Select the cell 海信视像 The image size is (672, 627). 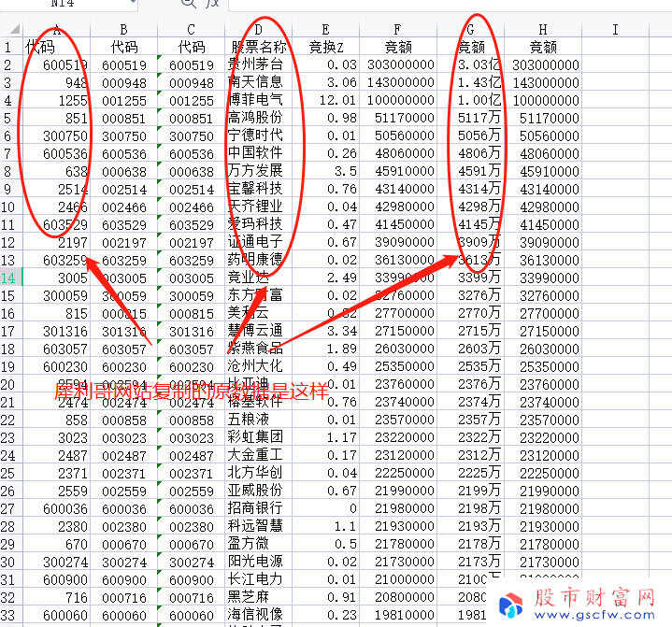tap(259, 616)
